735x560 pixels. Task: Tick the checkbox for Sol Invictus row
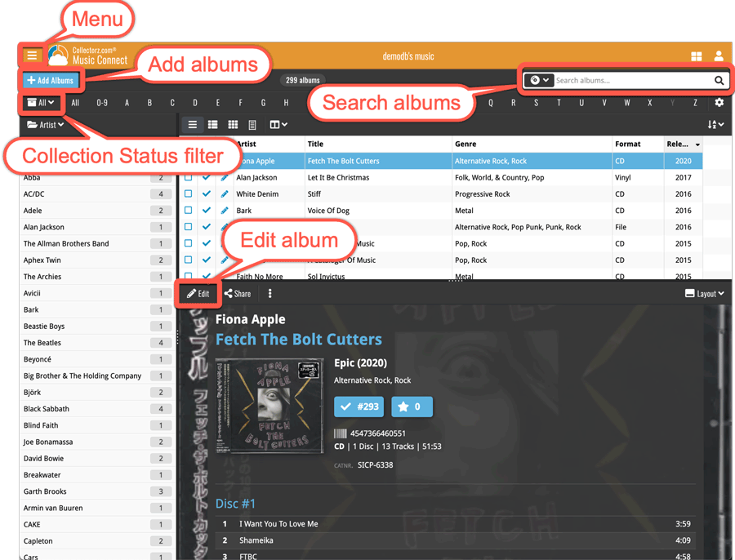tap(189, 276)
